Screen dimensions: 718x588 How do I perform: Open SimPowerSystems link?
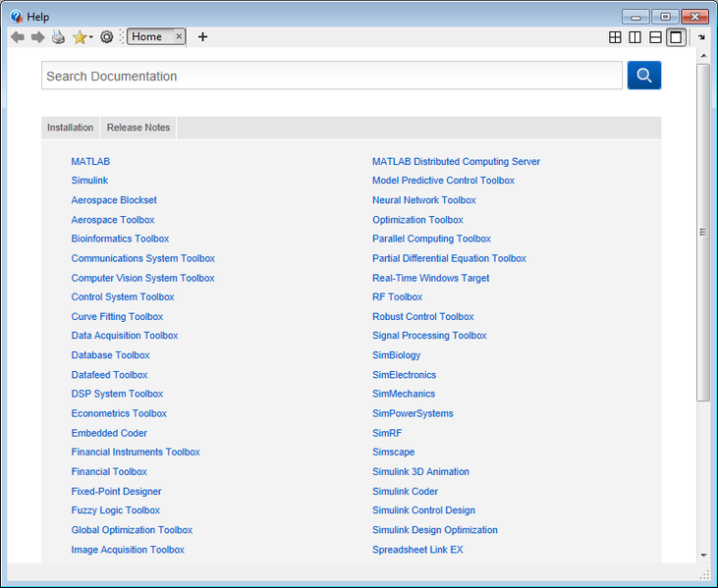click(414, 413)
